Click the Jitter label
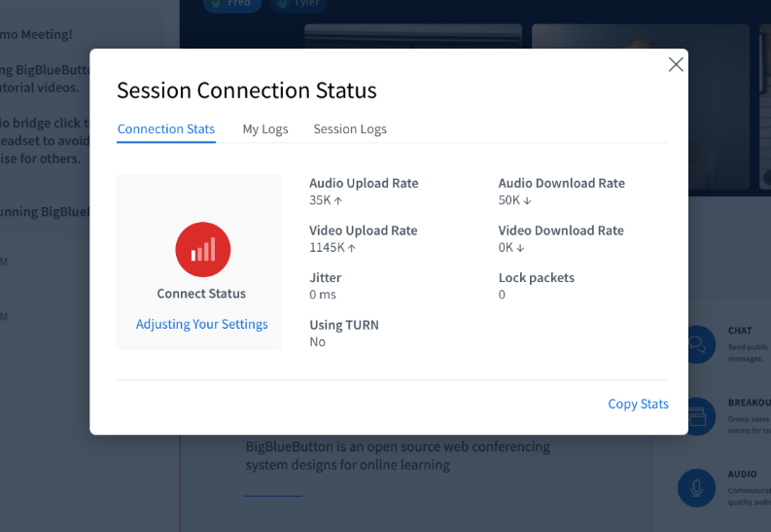 [326, 278]
